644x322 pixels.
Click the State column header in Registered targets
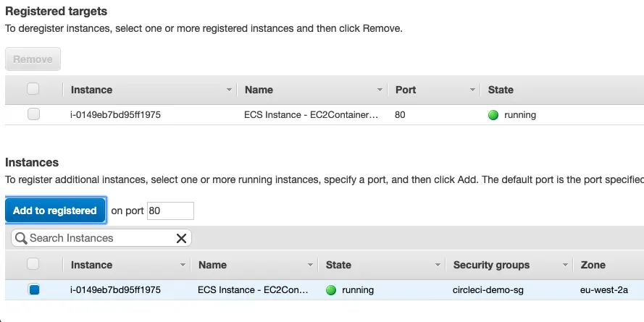pyautogui.click(x=501, y=90)
